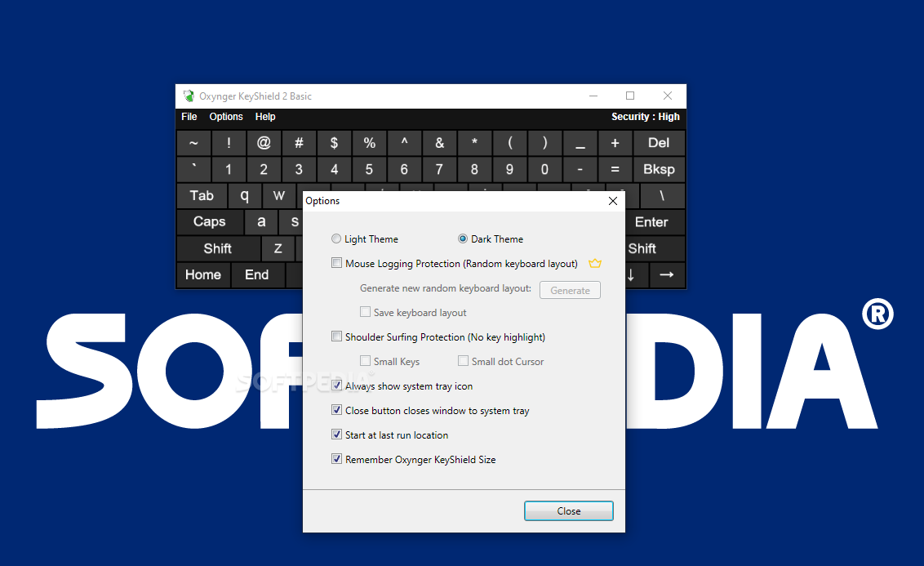Click the number 1 virtual key
The height and width of the screenshot is (566, 924).
click(x=229, y=169)
